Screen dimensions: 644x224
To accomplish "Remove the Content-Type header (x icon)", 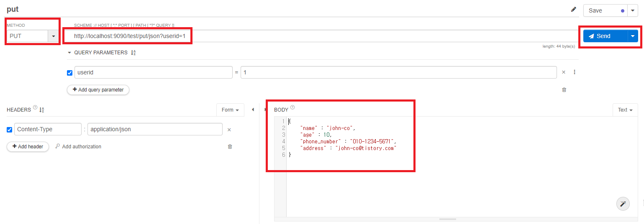I will (x=229, y=130).
